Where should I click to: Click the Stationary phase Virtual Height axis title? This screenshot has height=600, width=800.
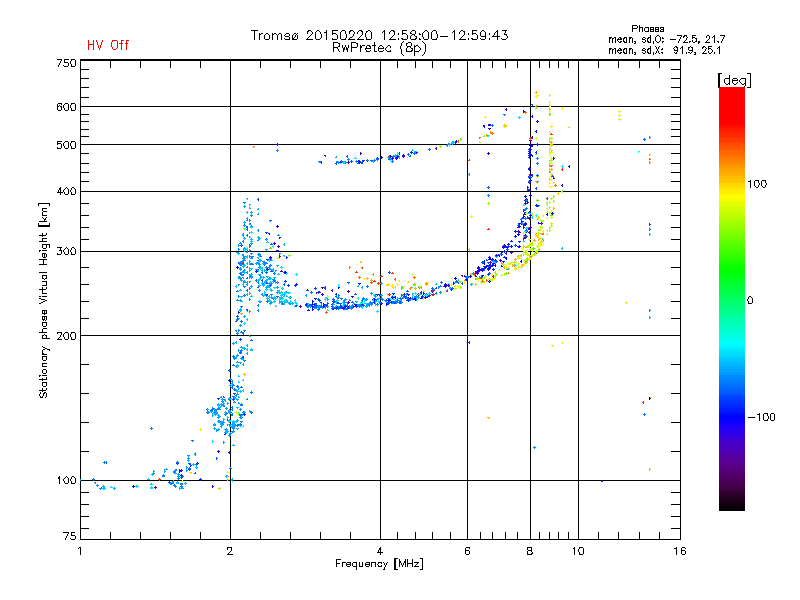44,301
